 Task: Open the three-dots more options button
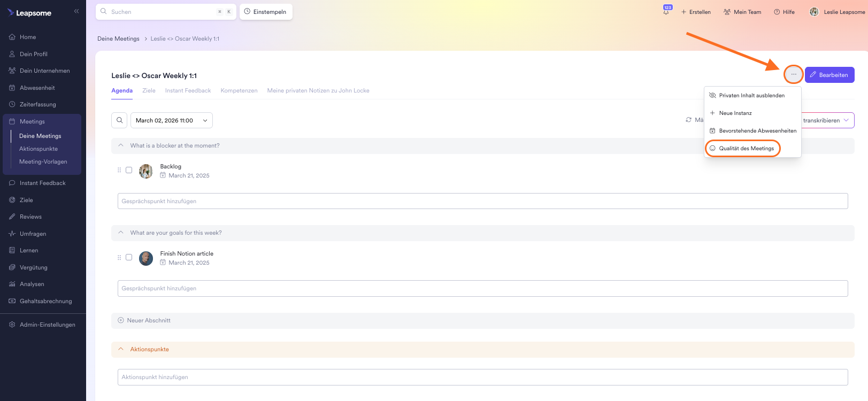click(x=793, y=75)
